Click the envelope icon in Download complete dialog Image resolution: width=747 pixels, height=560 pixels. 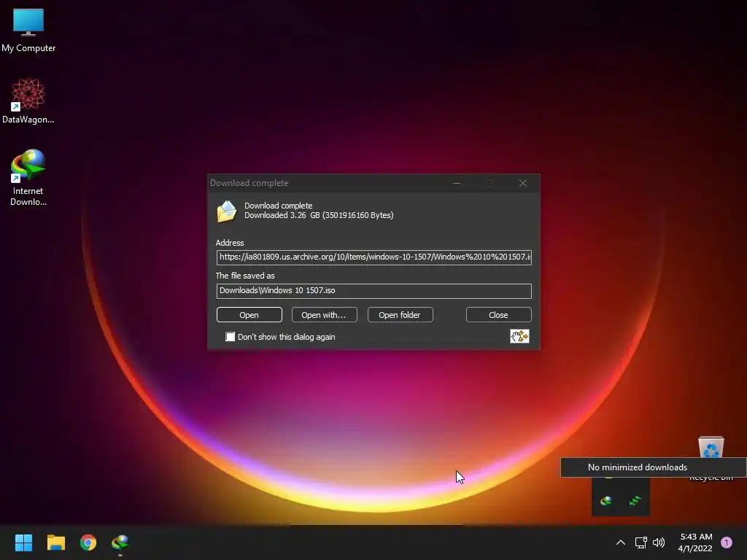tap(227, 211)
